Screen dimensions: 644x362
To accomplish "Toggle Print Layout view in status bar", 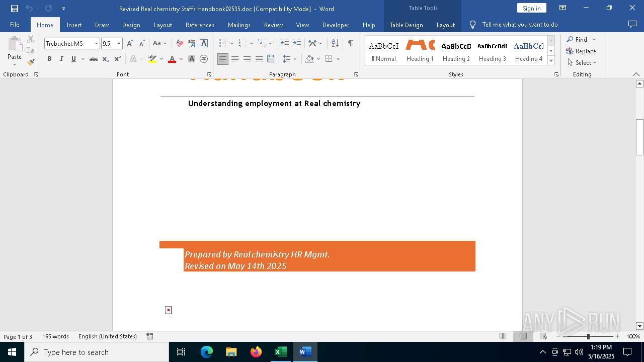I will pyautogui.click(x=523, y=336).
